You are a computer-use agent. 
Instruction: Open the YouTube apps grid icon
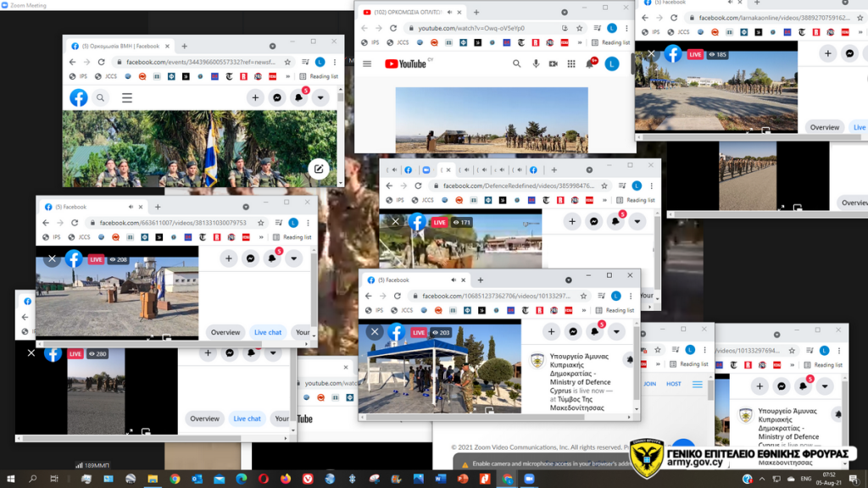(571, 64)
